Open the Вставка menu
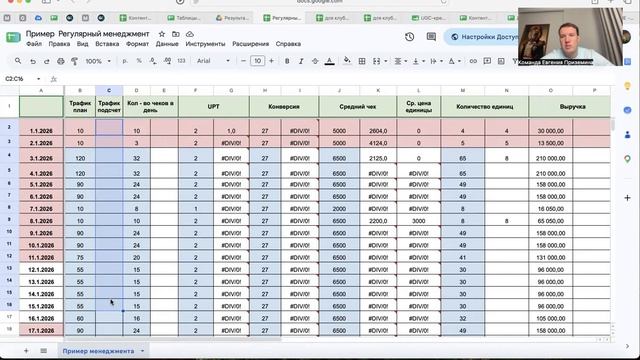The width and height of the screenshot is (640, 360). pyautogui.click(x=107, y=44)
